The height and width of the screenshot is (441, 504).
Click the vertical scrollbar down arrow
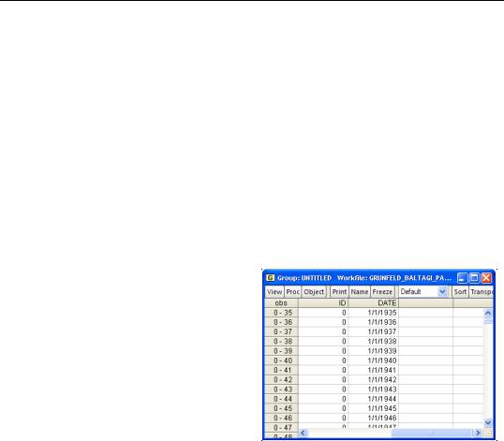click(488, 422)
